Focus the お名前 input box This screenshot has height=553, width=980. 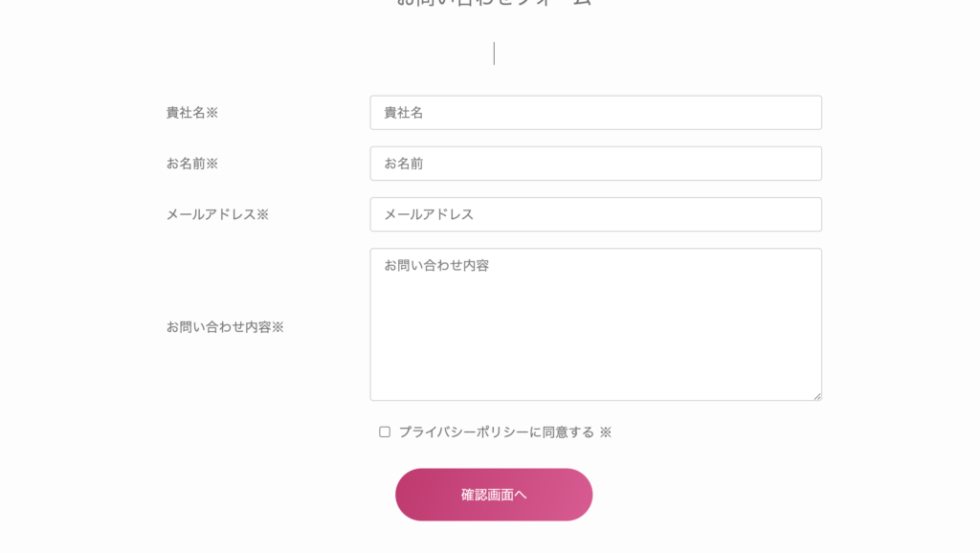595,164
